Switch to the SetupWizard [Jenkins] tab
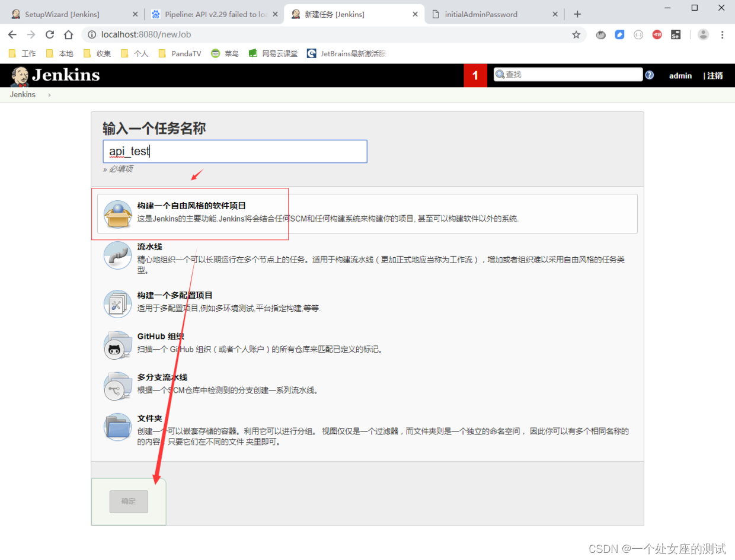735x560 pixels. 73,14
